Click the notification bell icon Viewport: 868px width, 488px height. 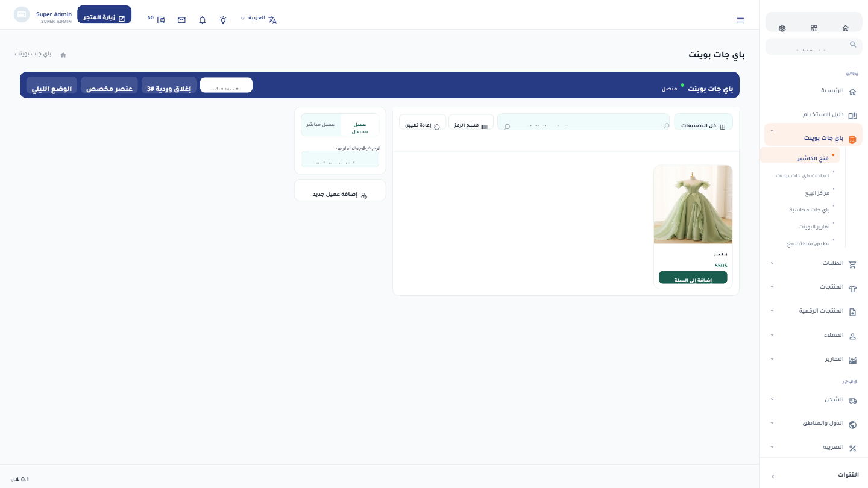click(203, 20)
